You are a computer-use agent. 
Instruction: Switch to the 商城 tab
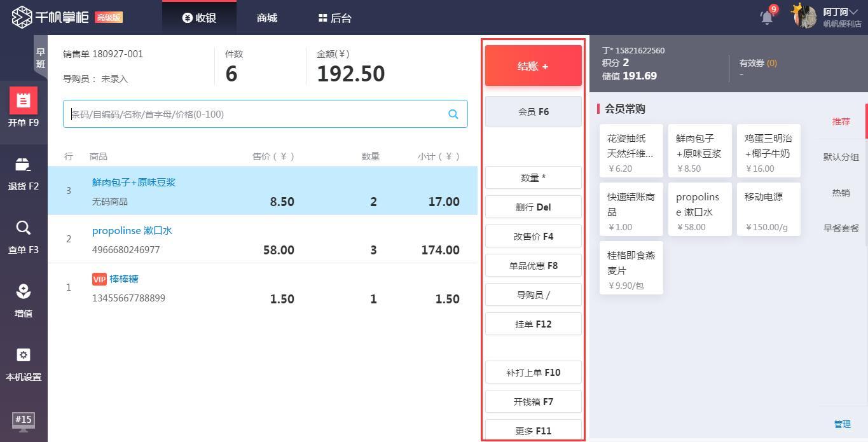tap(266, 18)
